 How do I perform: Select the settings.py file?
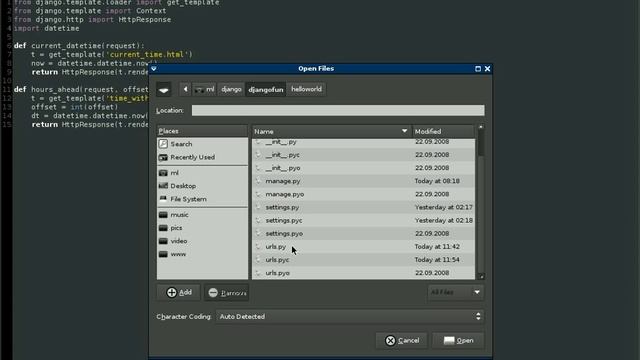363,207
